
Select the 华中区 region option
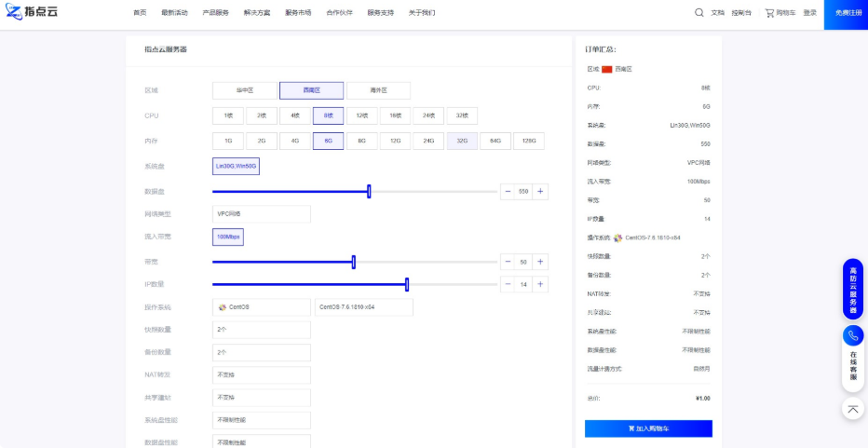[x=245, y=90]
